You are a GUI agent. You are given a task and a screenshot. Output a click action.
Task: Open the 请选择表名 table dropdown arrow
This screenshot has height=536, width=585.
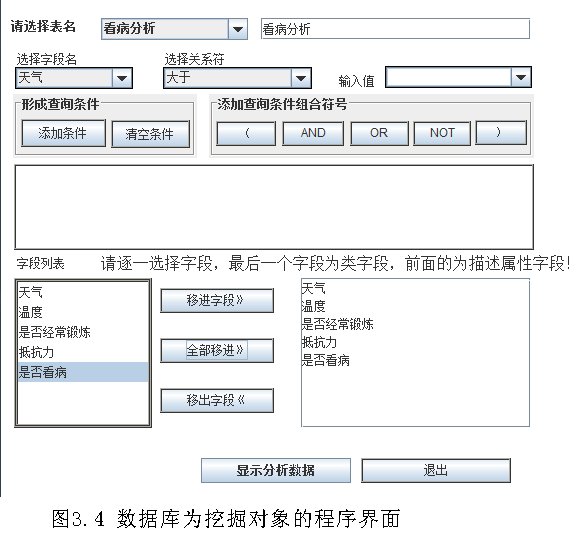tap(238, 29)
